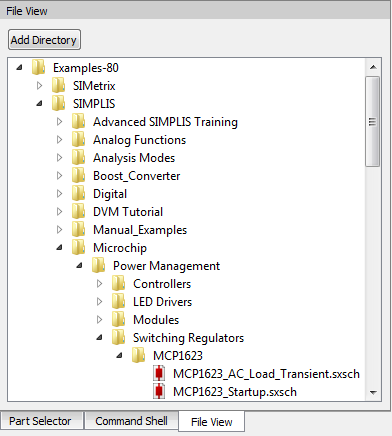Collapse the SIMPLIS folder node
This screenshot has width=392, height=436.
pos(39,104)
